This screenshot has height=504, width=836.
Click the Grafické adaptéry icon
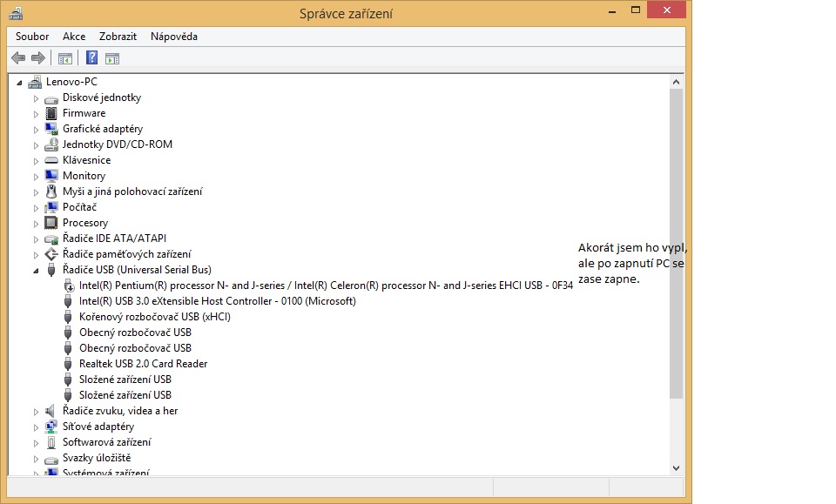click(x=51, y=129)
